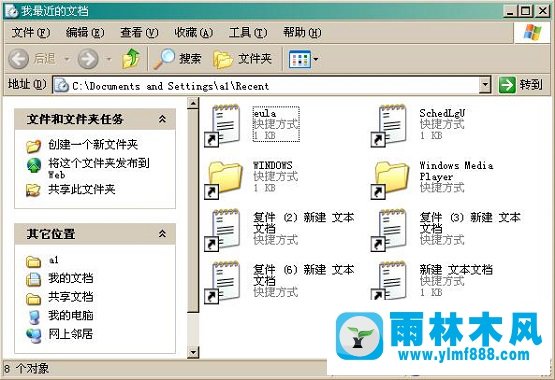The width and height of the screenshot is (555, 380).
Task: Minimize the 我最近的文档 window
Action: point(510,11)
